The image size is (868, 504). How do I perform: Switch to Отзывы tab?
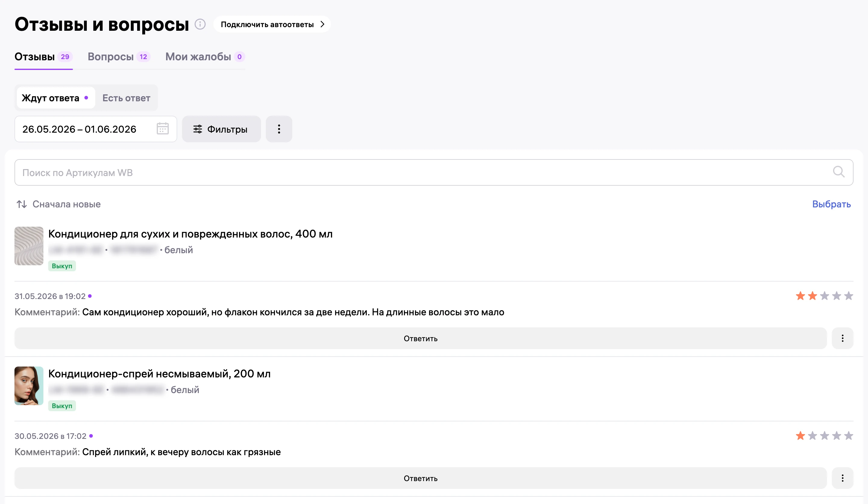[43, 57]
